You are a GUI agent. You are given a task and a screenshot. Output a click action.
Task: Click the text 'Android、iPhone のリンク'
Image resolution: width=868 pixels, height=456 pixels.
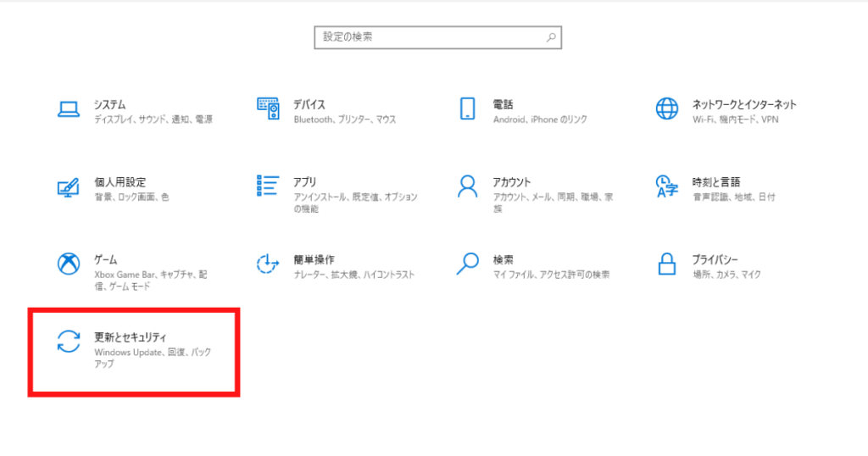pos(540,119)
